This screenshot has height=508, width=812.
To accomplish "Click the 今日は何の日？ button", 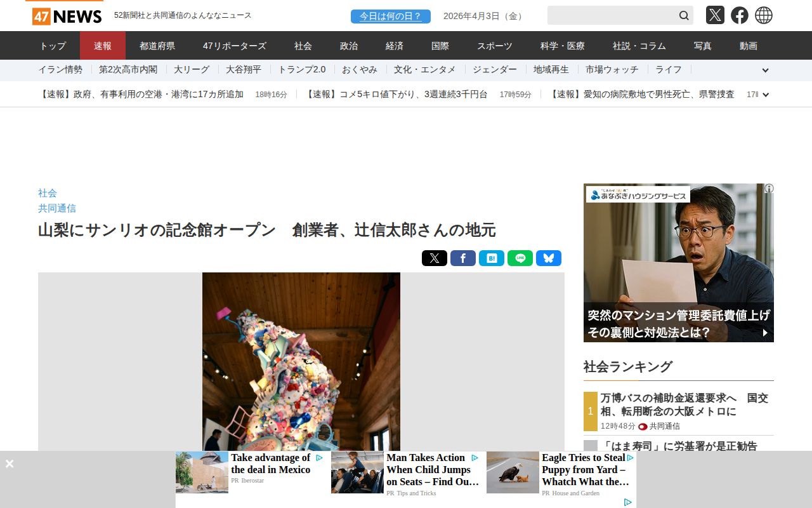I will [x=391, y=17].
